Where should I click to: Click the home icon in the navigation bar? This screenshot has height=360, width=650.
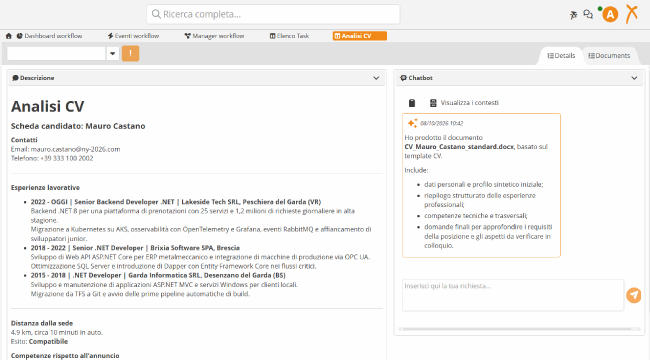pyautogui.click(x=9, y=36)
